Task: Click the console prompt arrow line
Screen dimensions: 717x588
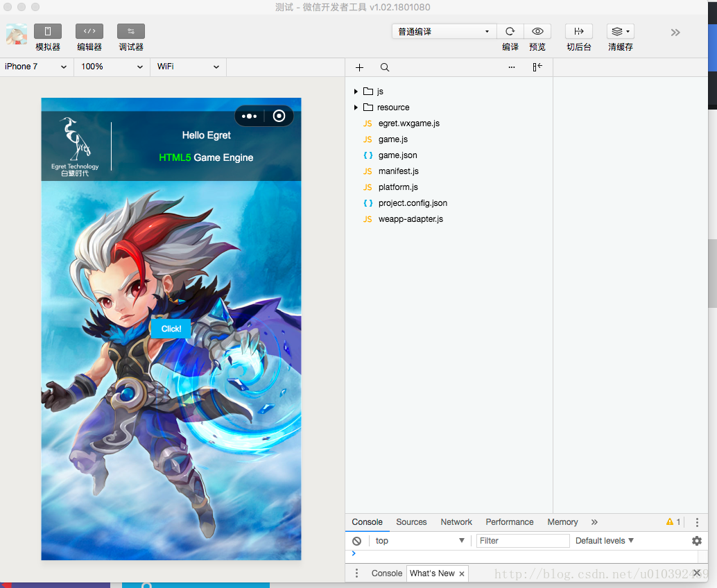Action: click(x=521, y=554)
